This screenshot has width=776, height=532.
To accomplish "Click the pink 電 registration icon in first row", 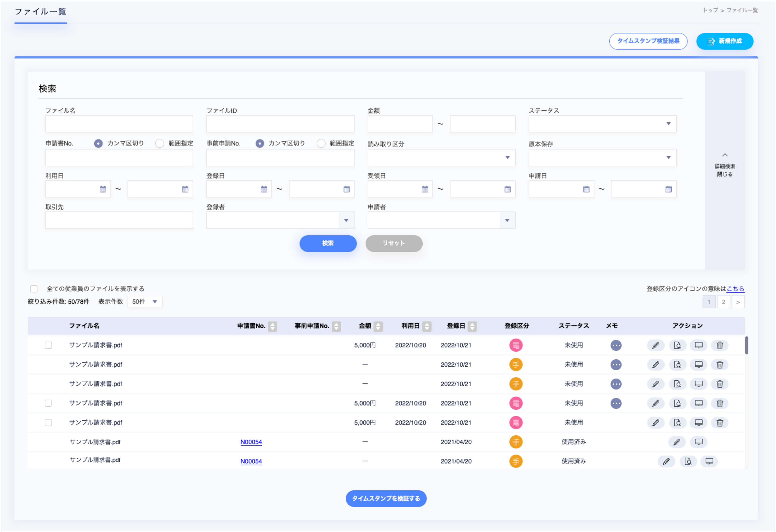I will click(x=516, y=345).
